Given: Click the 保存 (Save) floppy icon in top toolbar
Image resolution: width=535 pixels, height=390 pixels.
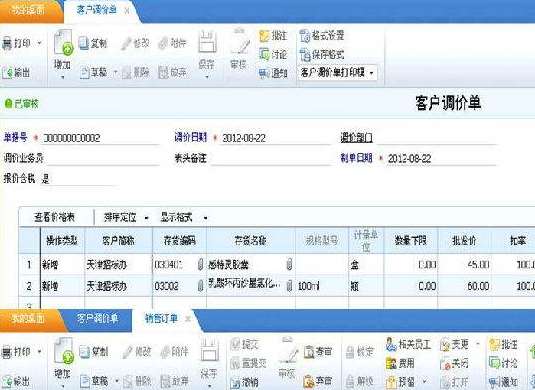Looking at the screenshot, I should [207, 42].
